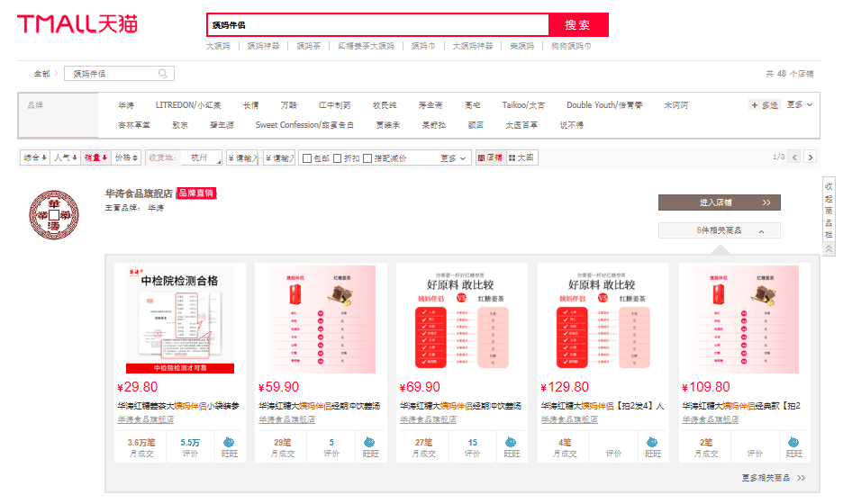Click the magnifier icon in category search
The height and width of the screenshot is (504, 843).
(x=163, y=74)
